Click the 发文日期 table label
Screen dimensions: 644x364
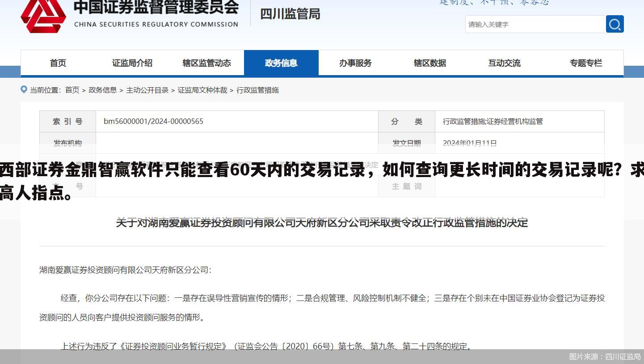pyautogui.click(x=407, y=143)
